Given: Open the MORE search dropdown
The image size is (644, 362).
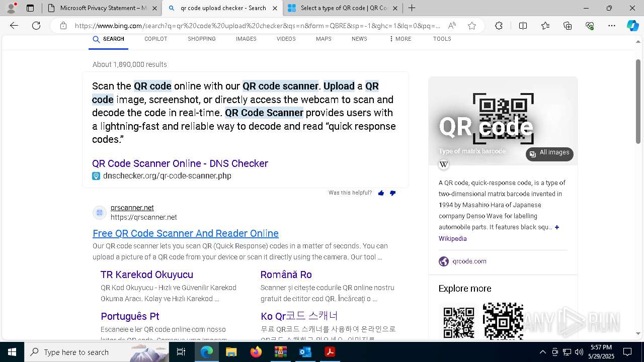Looking at the screenshot, I should pyautogui.click(x=400, y=39).
